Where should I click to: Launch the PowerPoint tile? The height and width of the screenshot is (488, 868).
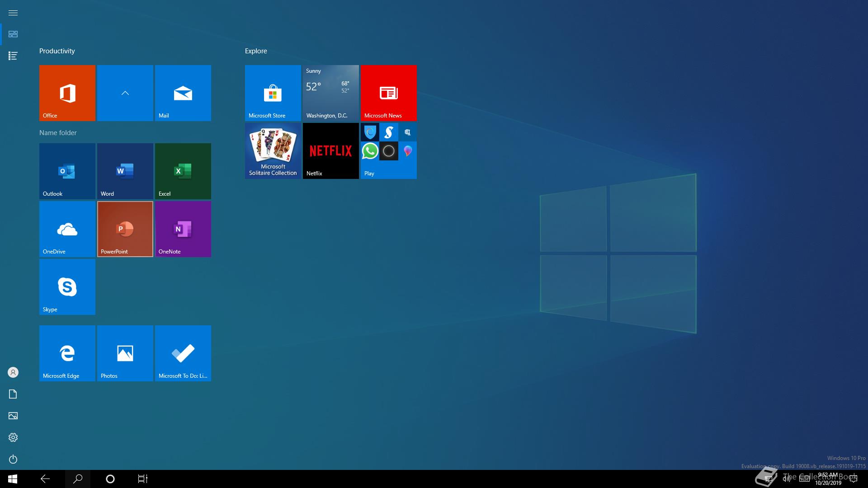[125, 229]
